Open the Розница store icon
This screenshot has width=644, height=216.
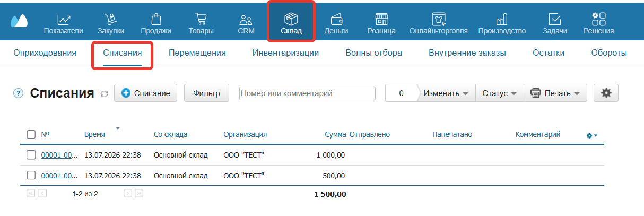point(381,20)
